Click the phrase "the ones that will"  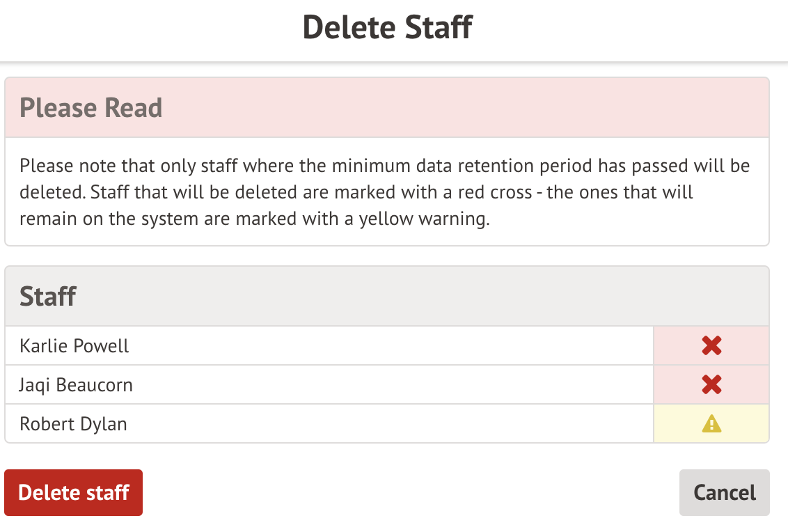coord(620,192)
